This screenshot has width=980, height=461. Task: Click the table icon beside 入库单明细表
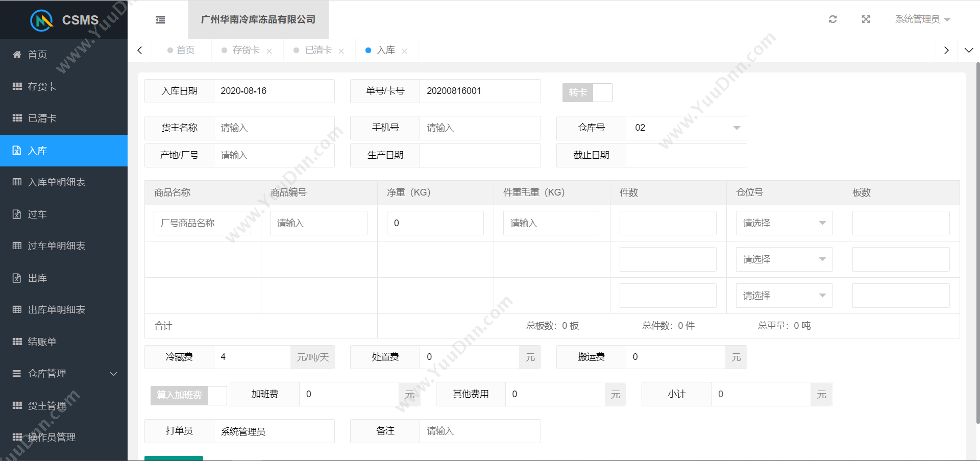17,182
